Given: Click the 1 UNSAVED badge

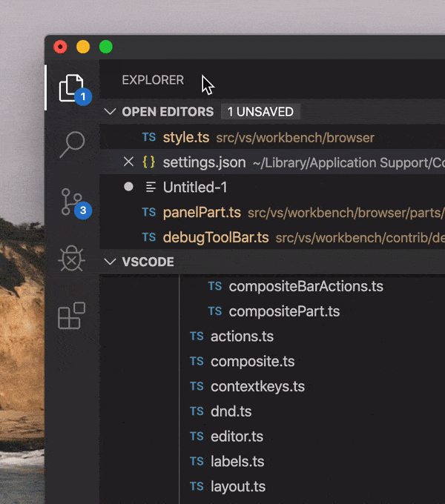Looking at the screenshot, I should click(260, 112).
